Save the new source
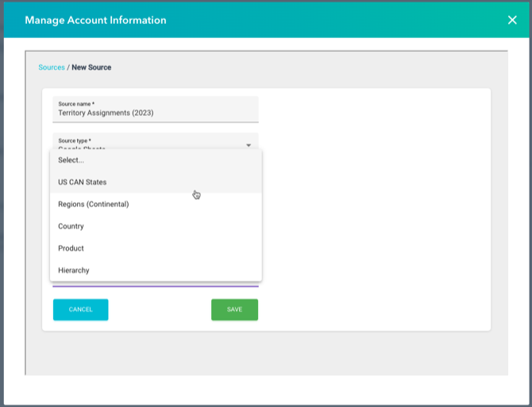This screenshot has height=407, width=532. [x=234, y=309]
